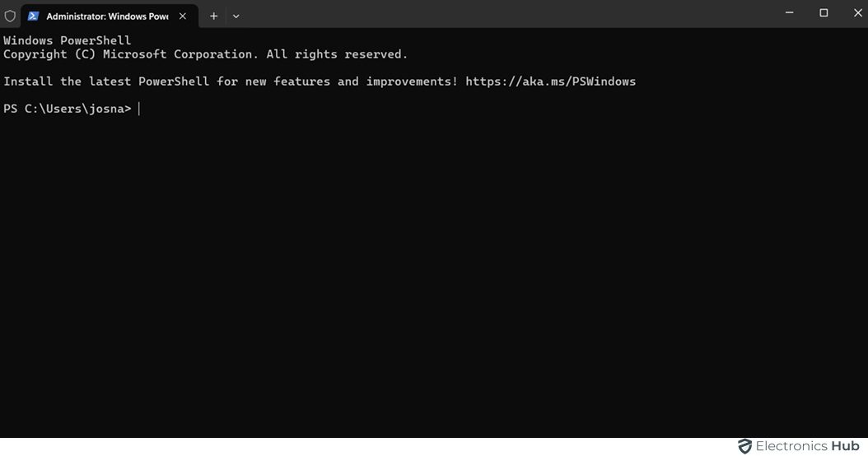Select the Administrator: Windows PowerShell tab

[x=107, y=16]
